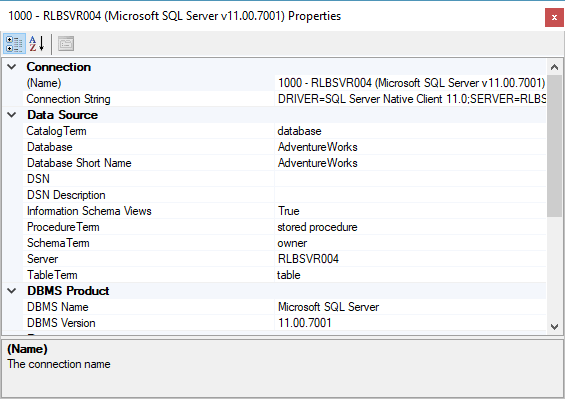Screen dimensions: 565x399
Task: Switch to Categorized view in toolbar
Action: coord(14,44)
